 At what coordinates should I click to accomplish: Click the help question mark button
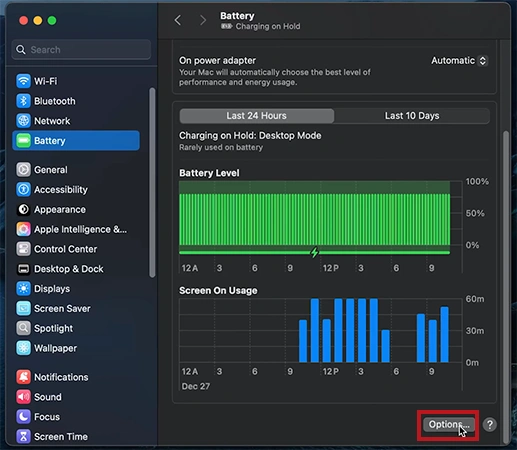[x=490, y=425]
